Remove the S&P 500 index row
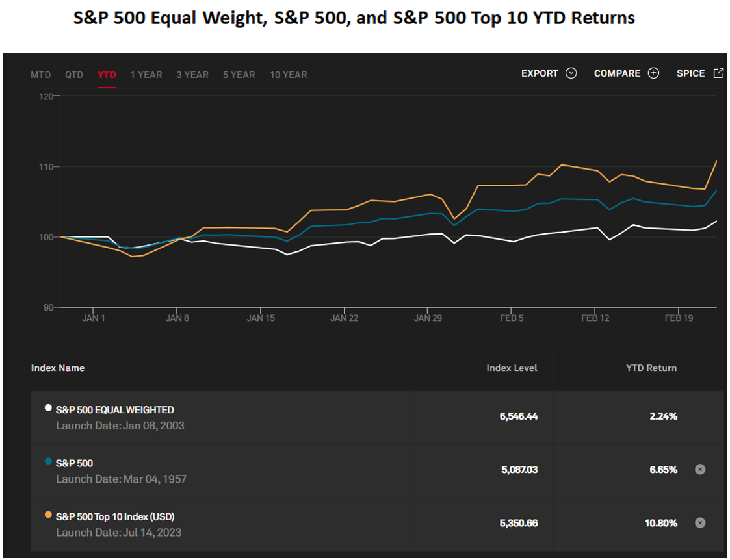 [700, 470]
